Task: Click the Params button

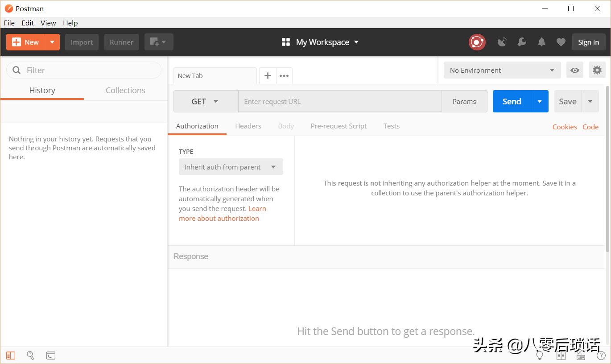Action: [x=464, y=101]
